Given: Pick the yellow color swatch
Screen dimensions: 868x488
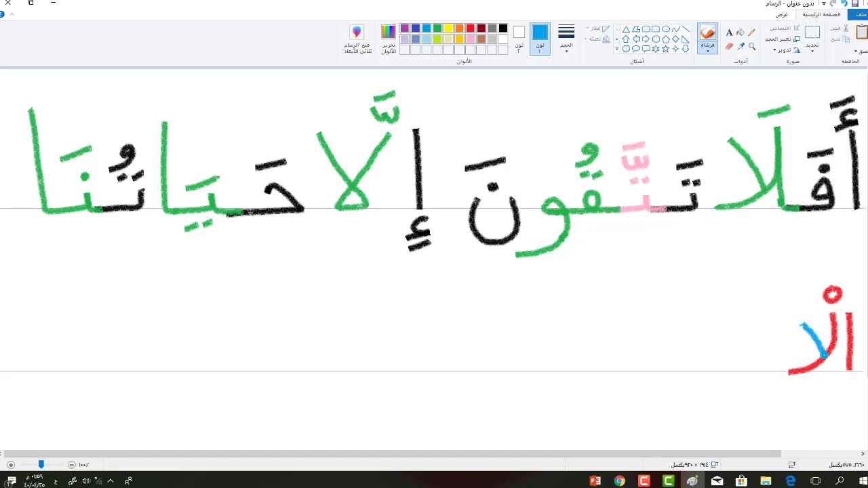Looking at the screenshot, I should click(448, 28).
